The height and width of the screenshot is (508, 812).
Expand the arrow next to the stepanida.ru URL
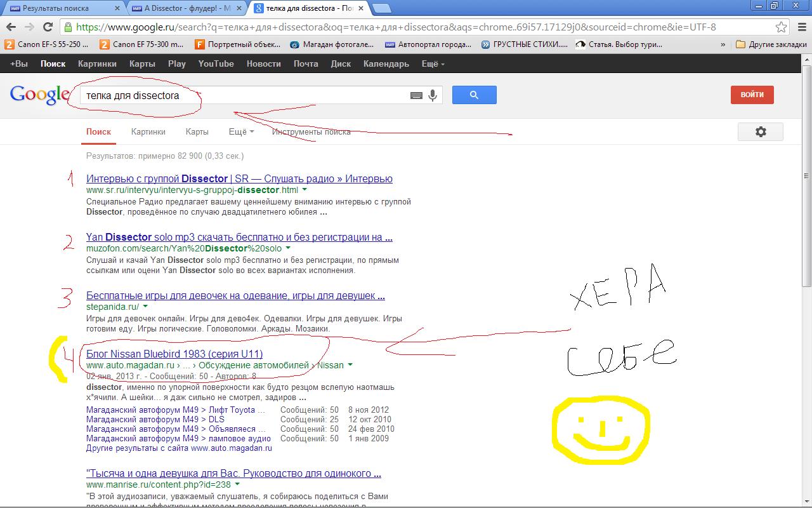pyautogui.click(x=145, y=307)
